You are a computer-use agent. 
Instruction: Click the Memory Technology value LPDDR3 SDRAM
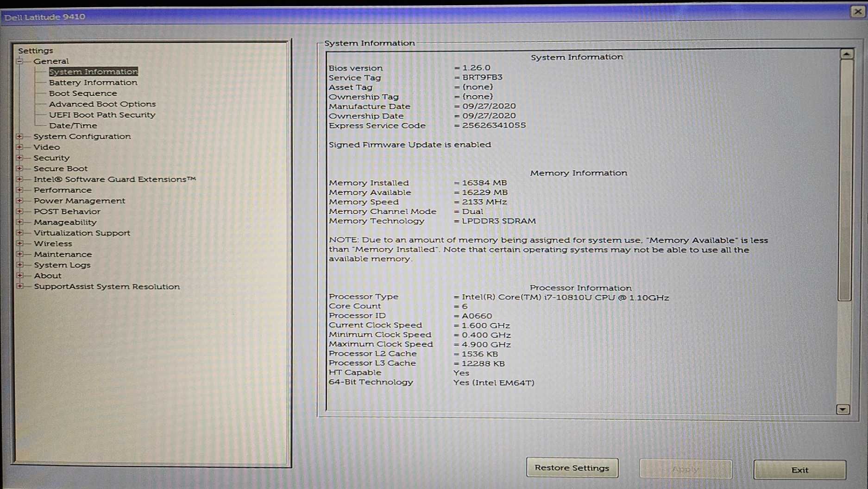[499, 221]
